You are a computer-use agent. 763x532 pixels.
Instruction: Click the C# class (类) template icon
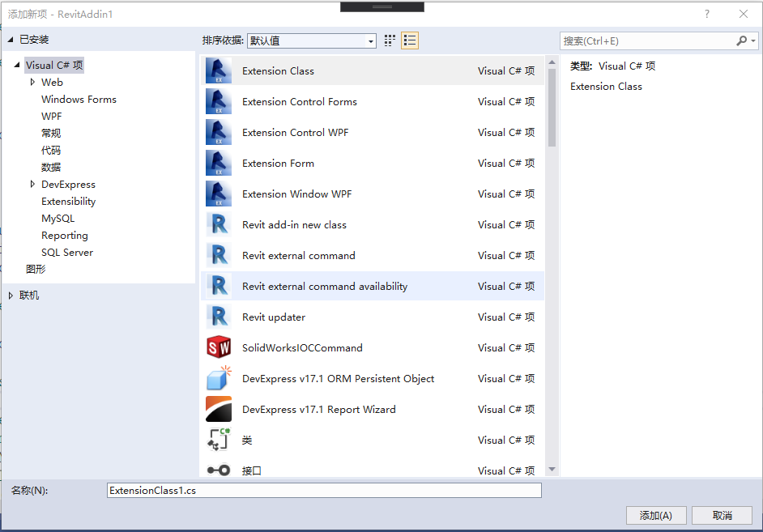pos(218,440)
